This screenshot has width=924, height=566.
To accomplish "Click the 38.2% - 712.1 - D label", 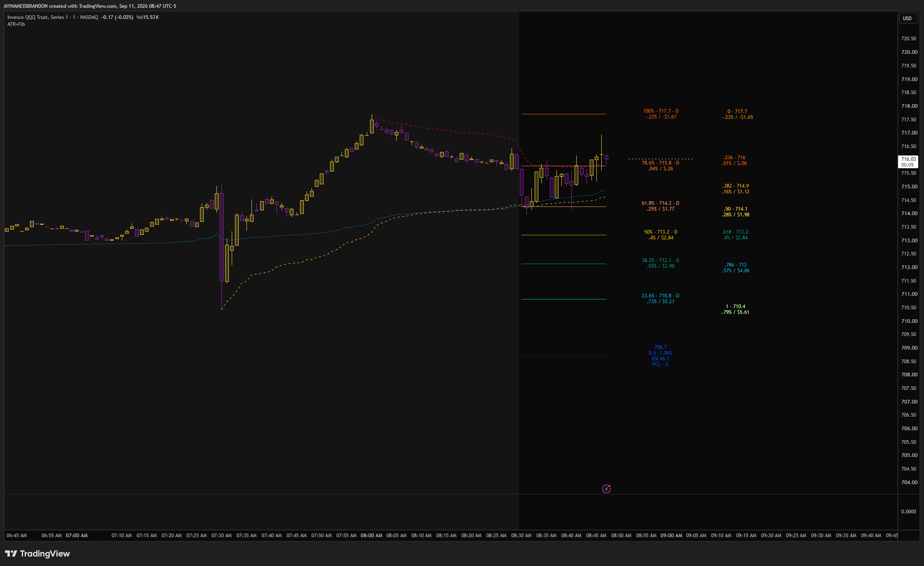I will 661,263.
